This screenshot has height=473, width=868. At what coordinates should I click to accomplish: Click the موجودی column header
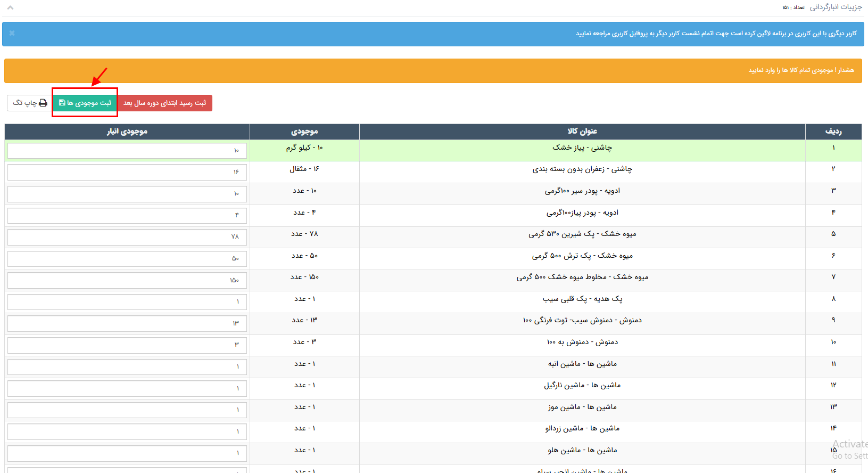(304, 132)
